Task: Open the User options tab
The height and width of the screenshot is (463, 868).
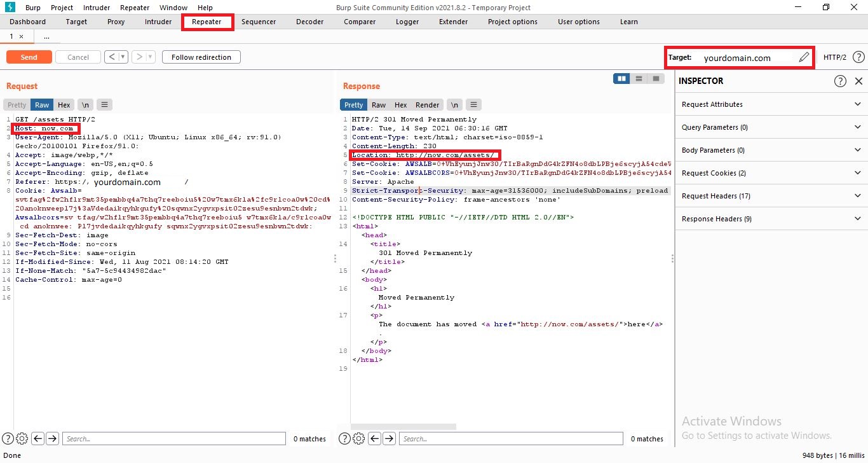Action: [x=579, y=22]
